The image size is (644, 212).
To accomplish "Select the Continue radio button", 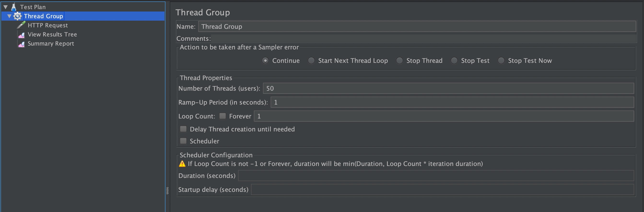I will [265, 61].
